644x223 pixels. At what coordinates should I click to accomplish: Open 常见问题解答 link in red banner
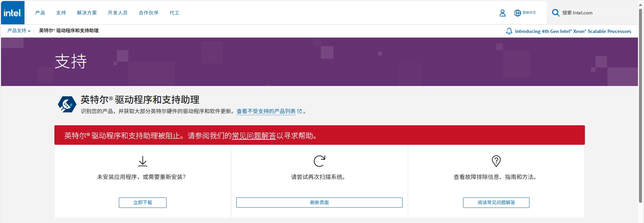tap(254, 136)
